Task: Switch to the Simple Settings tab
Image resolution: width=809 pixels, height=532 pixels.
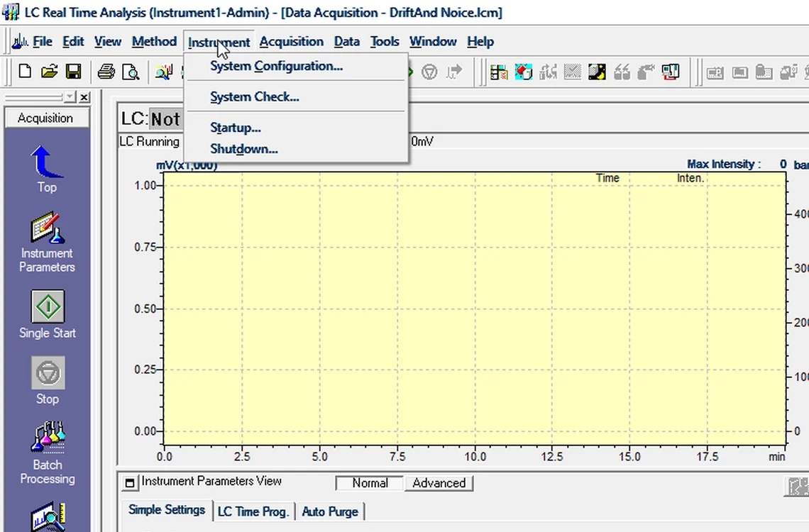Action: click(x=167, y=510)
